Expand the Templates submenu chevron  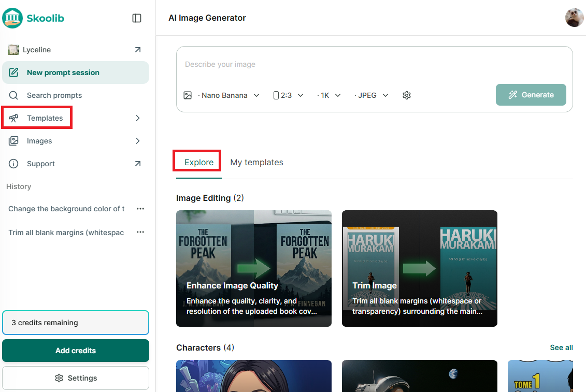138,118
